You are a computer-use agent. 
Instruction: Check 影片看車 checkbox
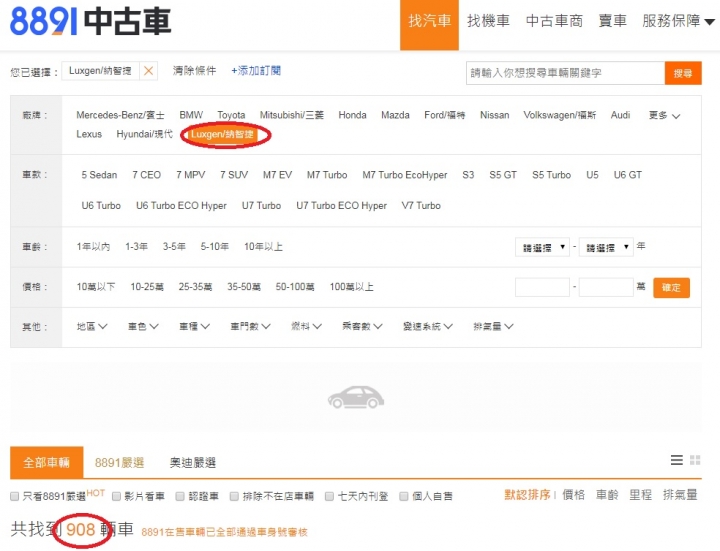(116, 496)
